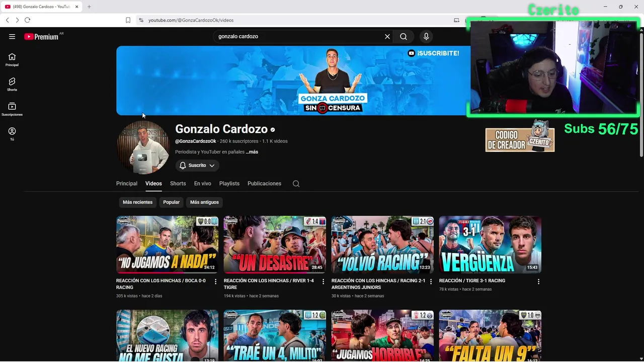Screen dimensions: 644x362
Task: Reload the page
Action: pyautogui.click(x=27, y=20)
